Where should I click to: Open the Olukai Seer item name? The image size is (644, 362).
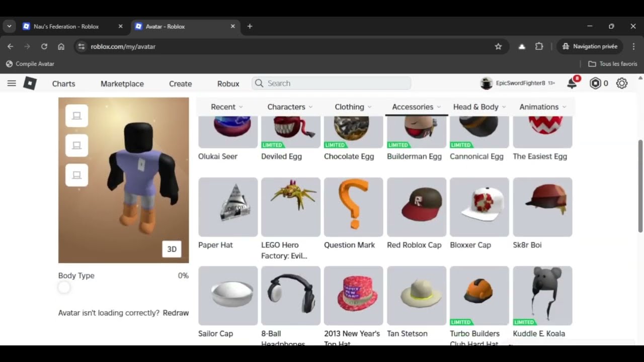click(x=218, y=156)
